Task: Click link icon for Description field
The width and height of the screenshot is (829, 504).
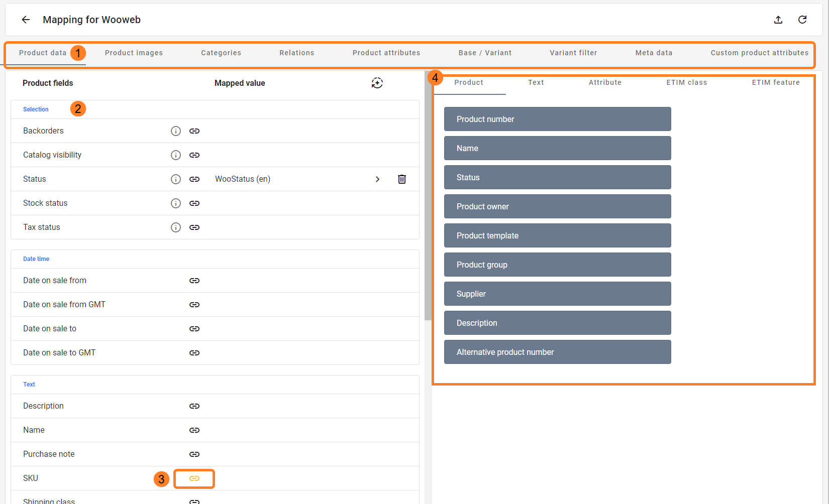Action: coord(194,406)
